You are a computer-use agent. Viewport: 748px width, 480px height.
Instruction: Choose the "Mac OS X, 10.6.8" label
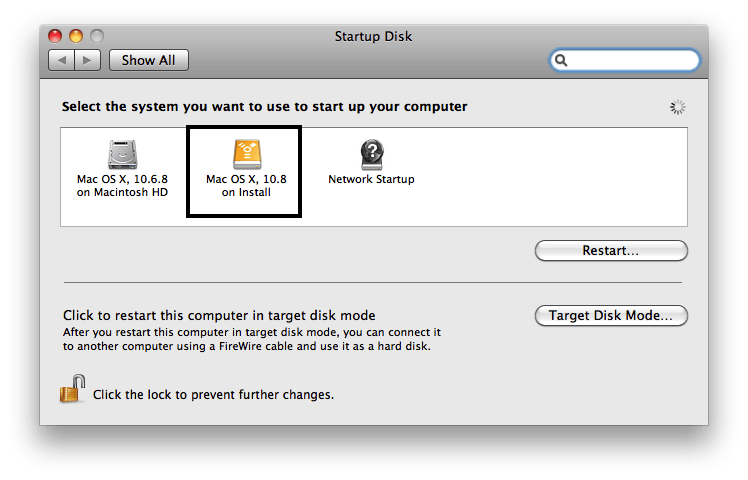pyautogui.click(x=123, y=179)
